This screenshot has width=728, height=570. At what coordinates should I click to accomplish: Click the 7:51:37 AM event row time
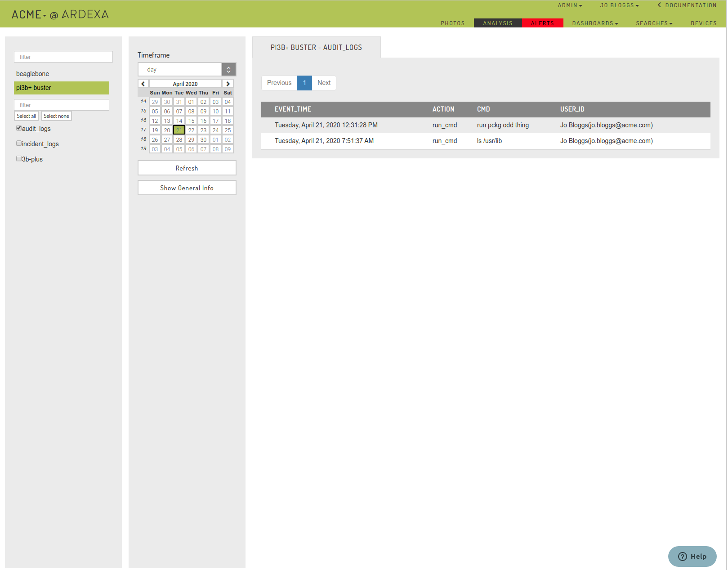tap(324, 141)
